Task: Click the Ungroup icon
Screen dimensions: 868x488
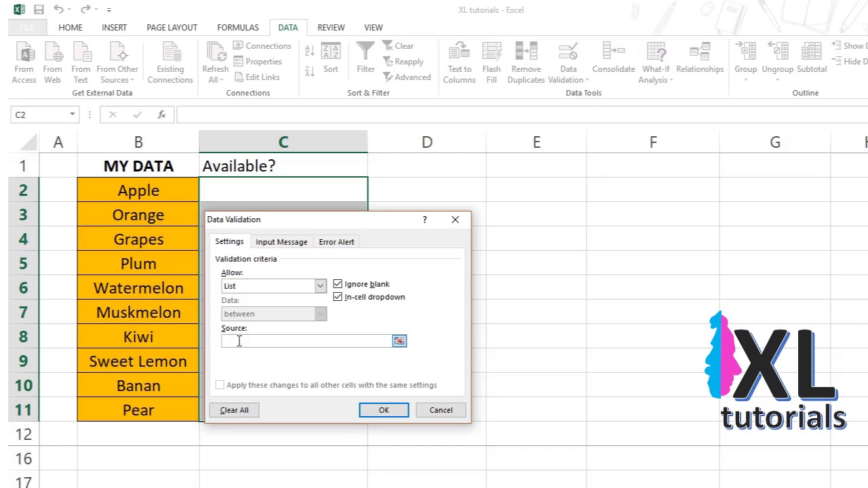Action: (777, 53)
